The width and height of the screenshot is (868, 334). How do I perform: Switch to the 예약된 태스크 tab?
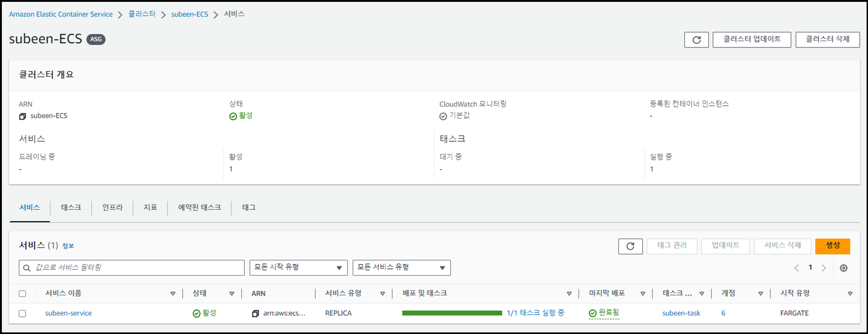pyautogui.click(x=199, y=207)
